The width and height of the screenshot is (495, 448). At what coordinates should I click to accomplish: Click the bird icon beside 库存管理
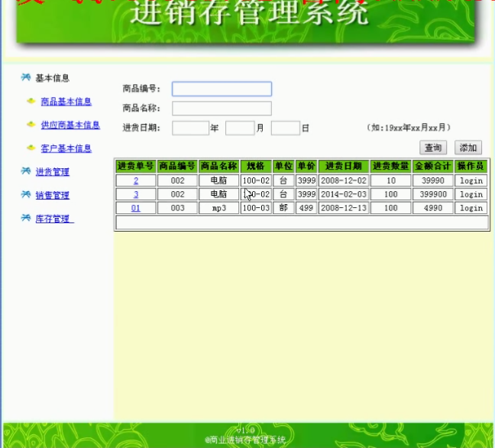pos(26,218)
